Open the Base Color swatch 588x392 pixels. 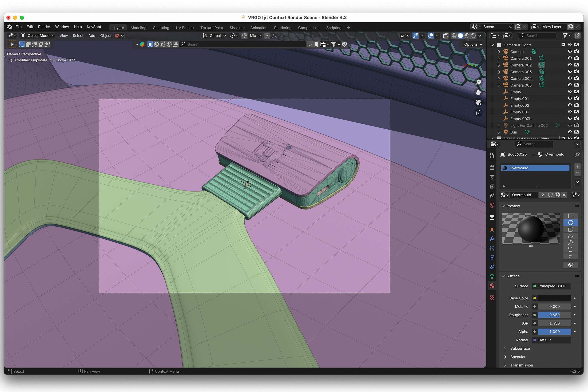click(x=554, y=298)
